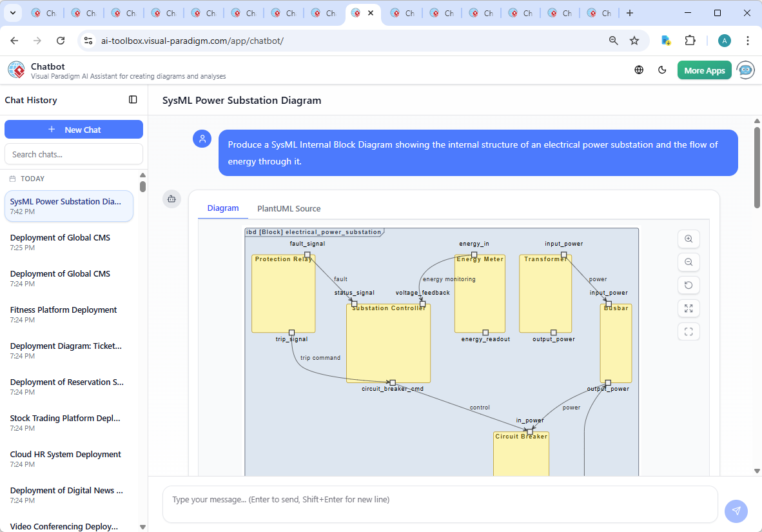Start a New Chat
762x532 pixels.
(x=73, y=129)
